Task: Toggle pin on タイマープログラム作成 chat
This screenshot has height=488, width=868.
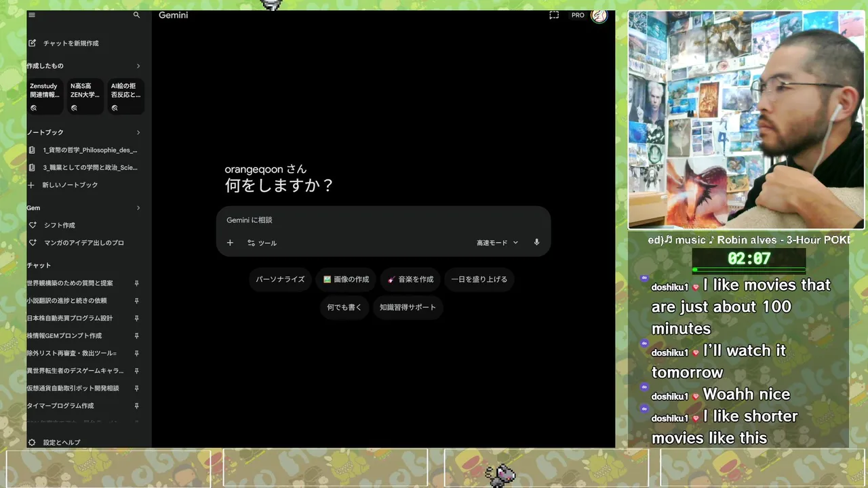Action: (x=136, y=407)
